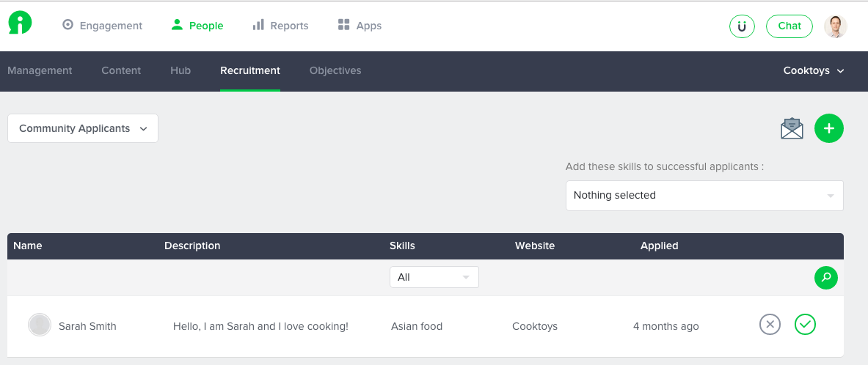Expand the Community Applicants dropdown
The image size is (868, 365).
(83, 128)
